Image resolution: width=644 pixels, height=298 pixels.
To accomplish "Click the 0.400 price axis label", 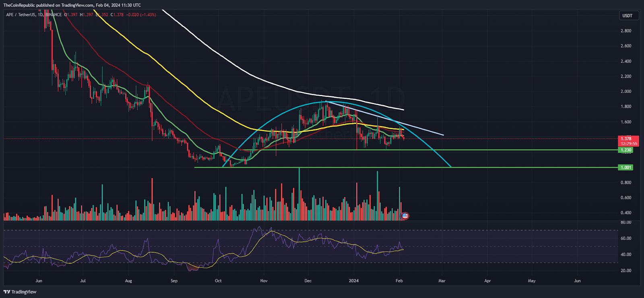I will (x=626, y=213).
